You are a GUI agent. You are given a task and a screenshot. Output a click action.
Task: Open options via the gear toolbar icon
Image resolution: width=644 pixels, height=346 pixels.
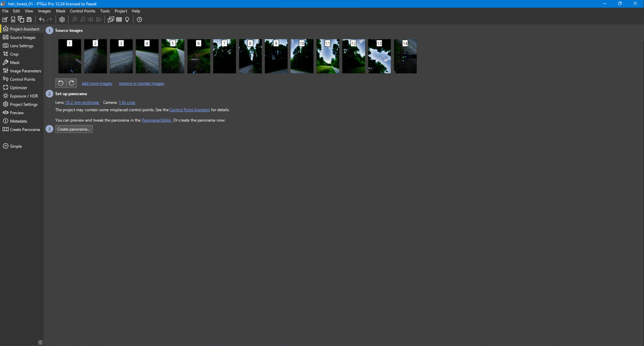click(62, 19)
